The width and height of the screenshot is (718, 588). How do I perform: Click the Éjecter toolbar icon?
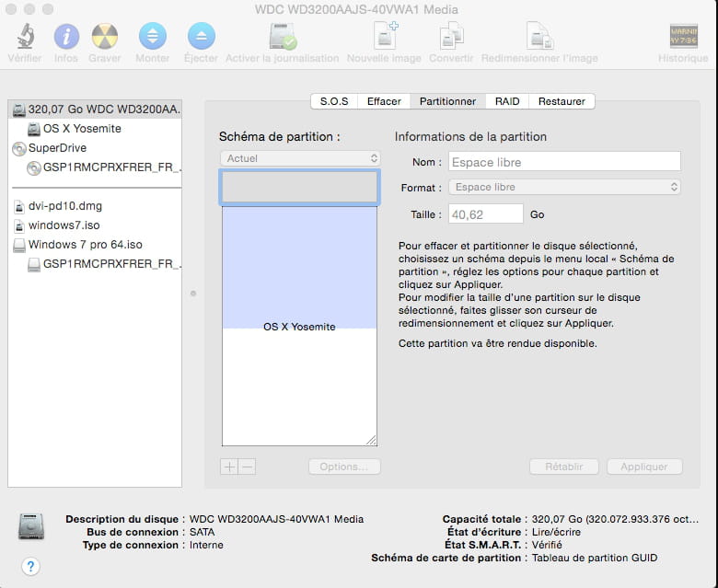coord(201,36)
